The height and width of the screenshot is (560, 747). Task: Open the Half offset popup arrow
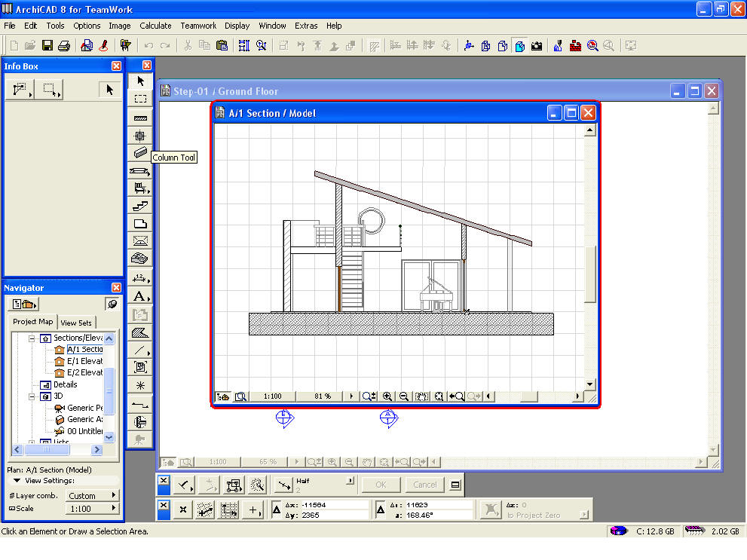tap(351, 481)
